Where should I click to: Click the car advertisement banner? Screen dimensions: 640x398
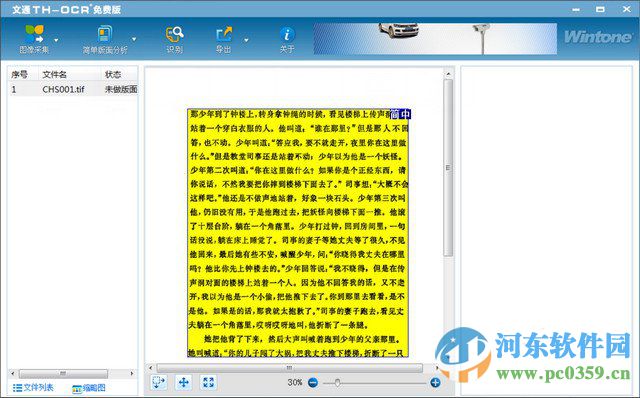435,38
